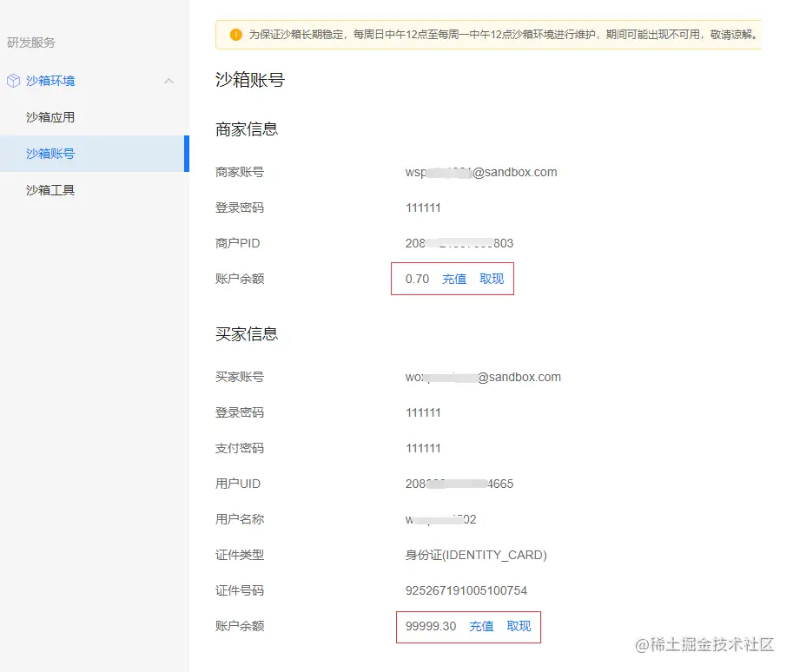Click the merchant balance value 0.70
This screenshot has height=672, width=793.
(417, 279)
